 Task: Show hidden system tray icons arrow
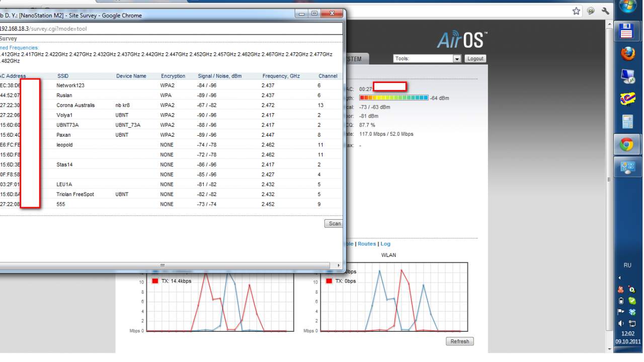click(x=620, y=278)
